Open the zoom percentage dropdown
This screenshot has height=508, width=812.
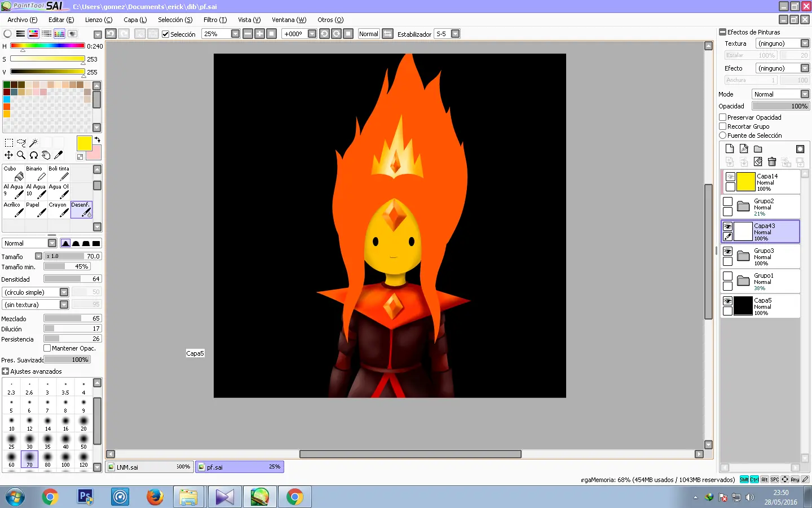[x=235, y=34]
